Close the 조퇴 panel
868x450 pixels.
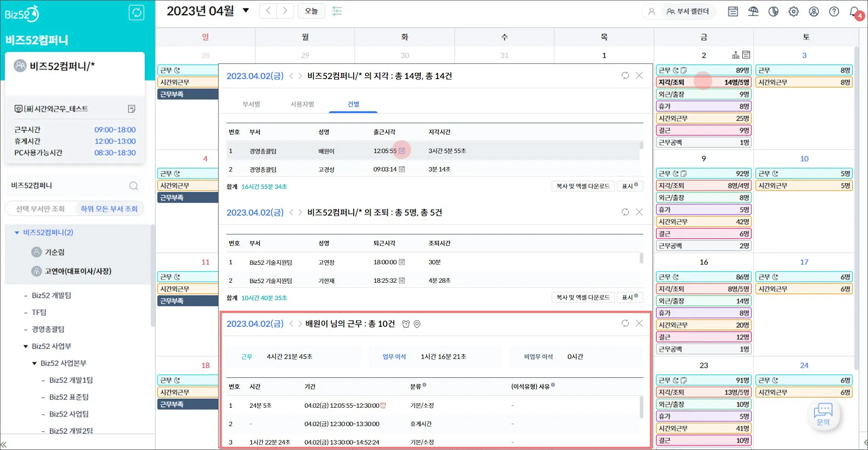point(639,212)
